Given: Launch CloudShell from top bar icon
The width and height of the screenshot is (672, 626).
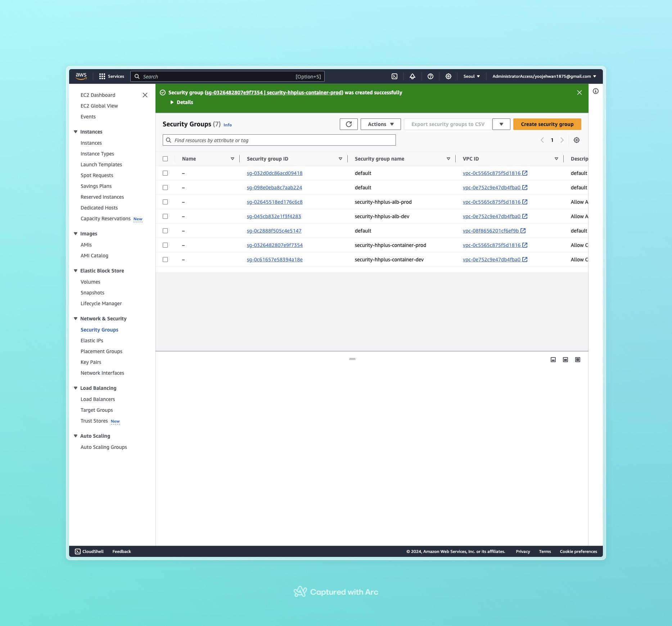Looking at the screenshot, I should pyautogui.click(x=394, y=76).
